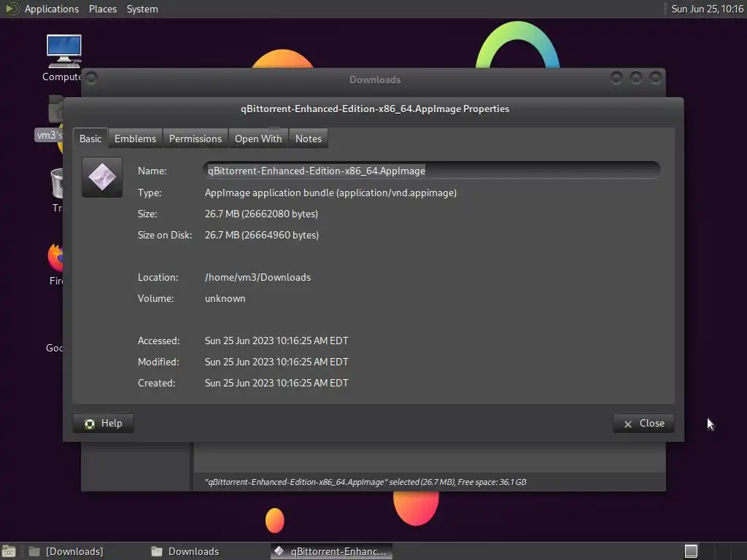Click the Volume value unknown
Viewport: 747px width, 560px height.
(225, 298)
